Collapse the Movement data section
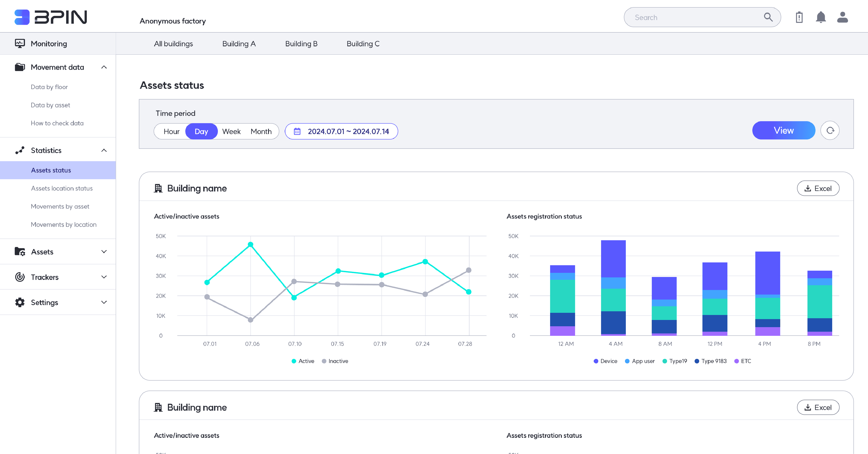868x454 pixels. tap(104, 67)
